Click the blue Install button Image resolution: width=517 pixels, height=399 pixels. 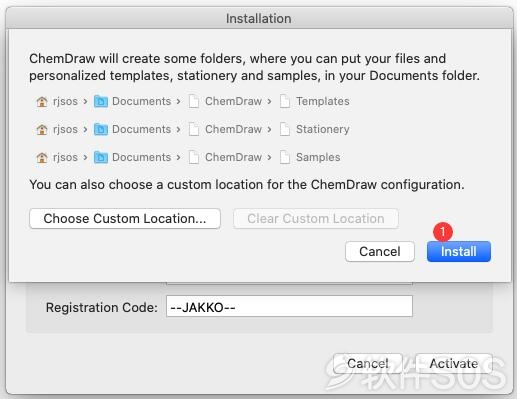click(459, 252)
